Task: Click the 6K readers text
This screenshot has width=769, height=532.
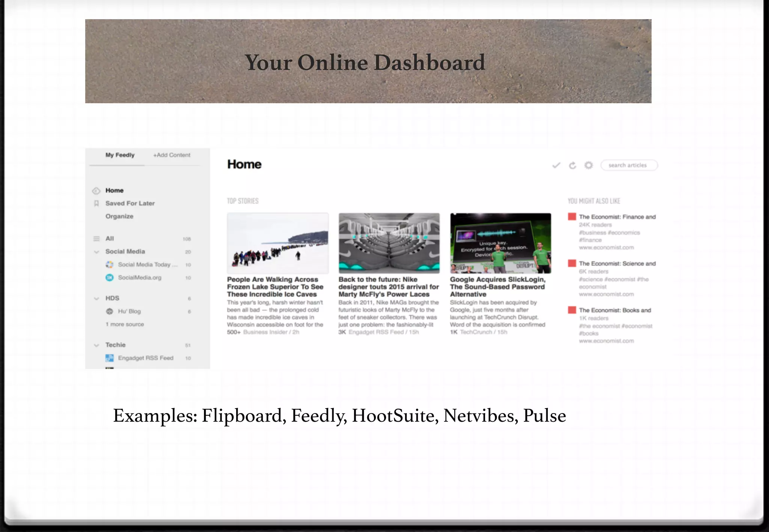Action: click(594, 272)
